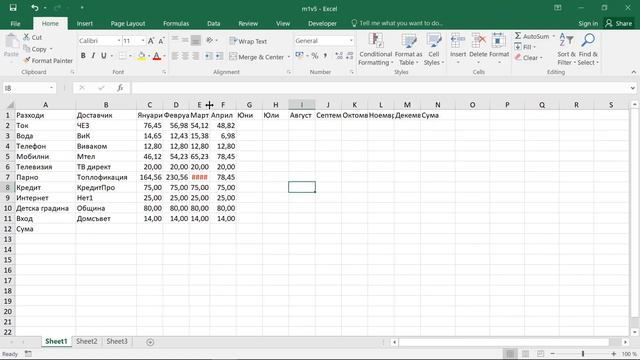640x360 pixels.
Task: Decrease font size with the small A
Action: pos(161,41)
